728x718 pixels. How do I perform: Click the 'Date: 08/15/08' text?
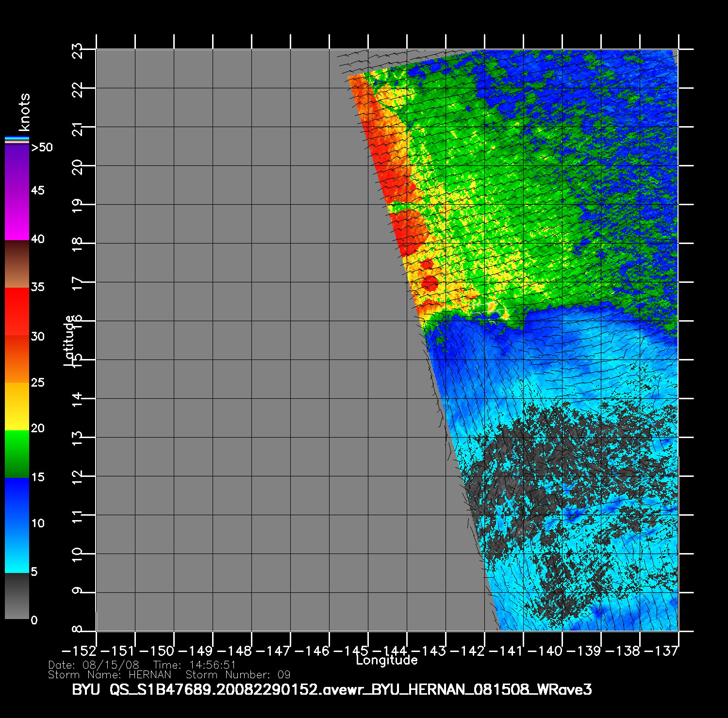(x=94, y=665)
